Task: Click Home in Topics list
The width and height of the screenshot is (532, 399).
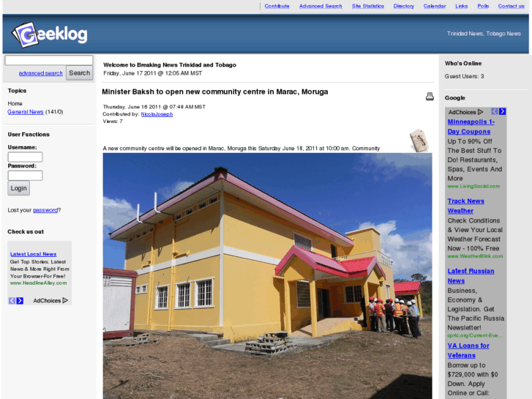Action: [x=15, y=103]
